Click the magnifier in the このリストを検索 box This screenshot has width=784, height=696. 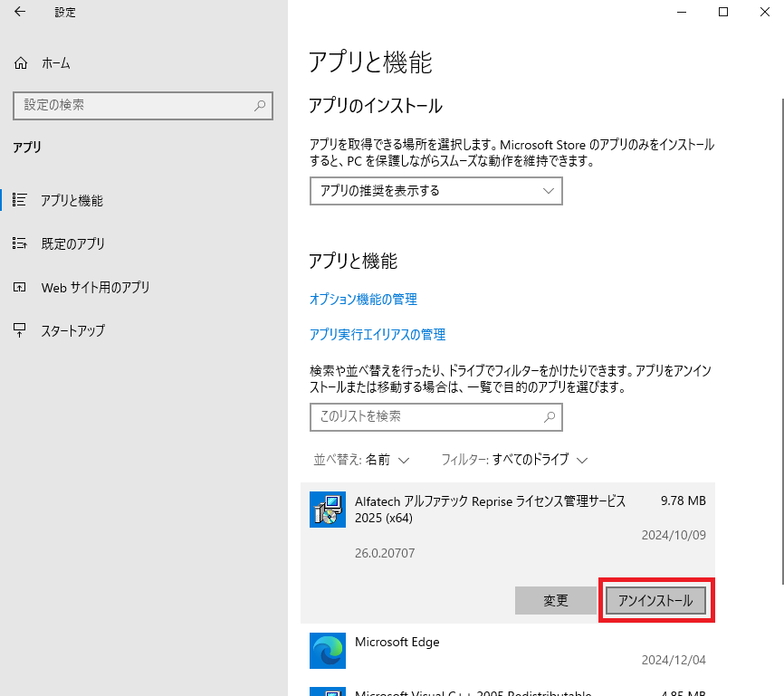point(549,417)
